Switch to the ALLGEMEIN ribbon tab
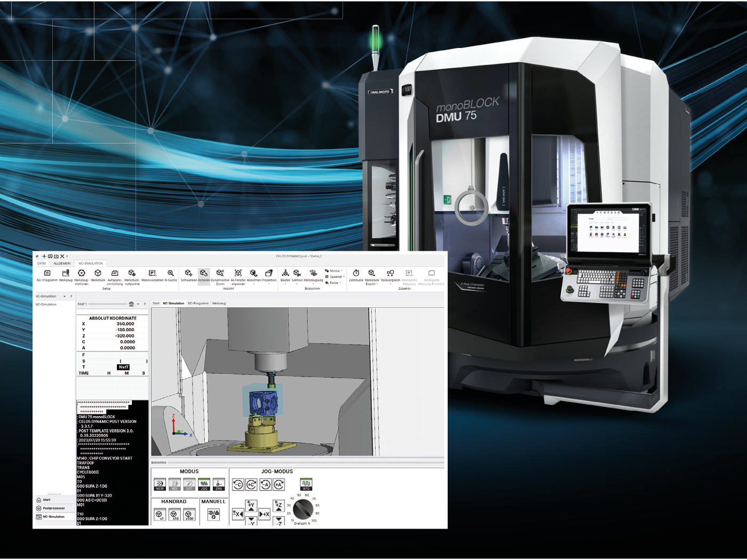 [62, 263]
